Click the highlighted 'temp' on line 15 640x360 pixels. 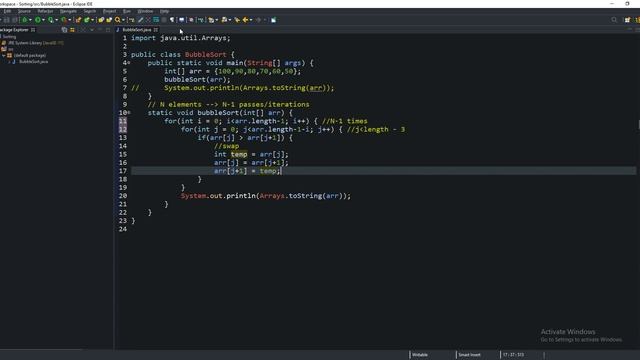click(x=239, y=154)
